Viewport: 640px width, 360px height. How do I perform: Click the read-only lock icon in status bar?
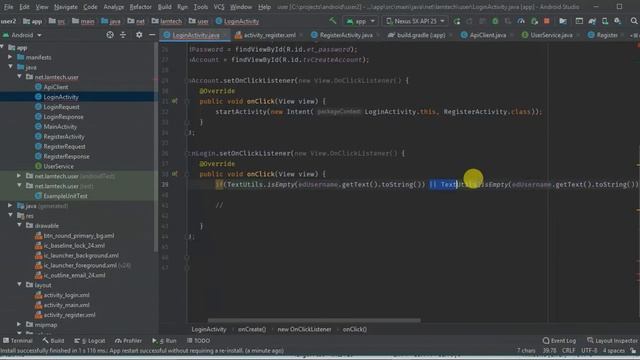pyautogui.click(x=633, y=351)
